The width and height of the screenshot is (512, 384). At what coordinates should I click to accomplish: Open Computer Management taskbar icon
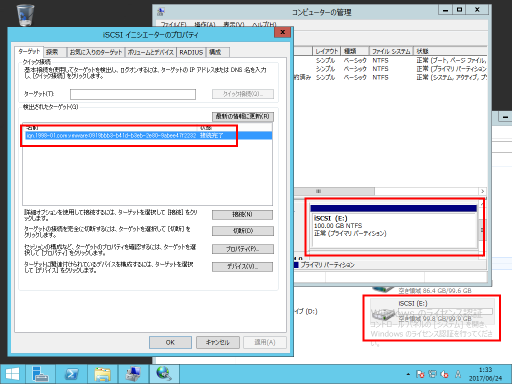[133, 374]
